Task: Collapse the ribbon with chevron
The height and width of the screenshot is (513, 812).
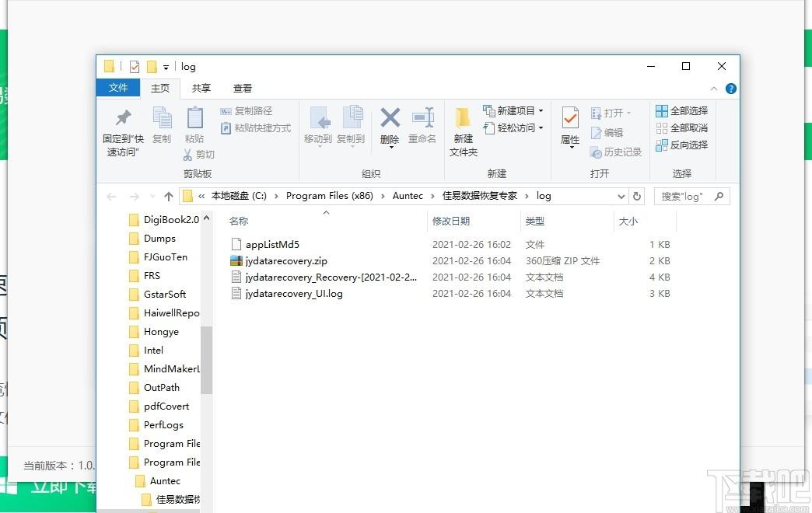Action: [713, 89]
